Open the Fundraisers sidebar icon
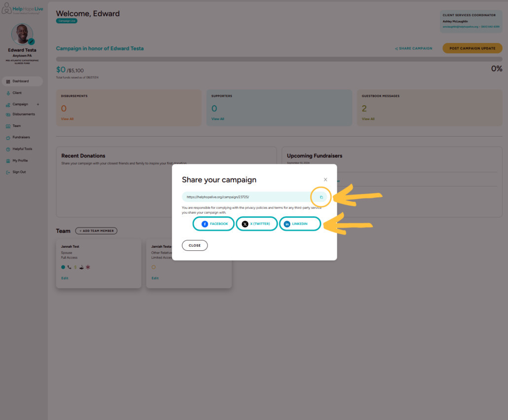The image size is (508, 420). (x=8, y=137)
